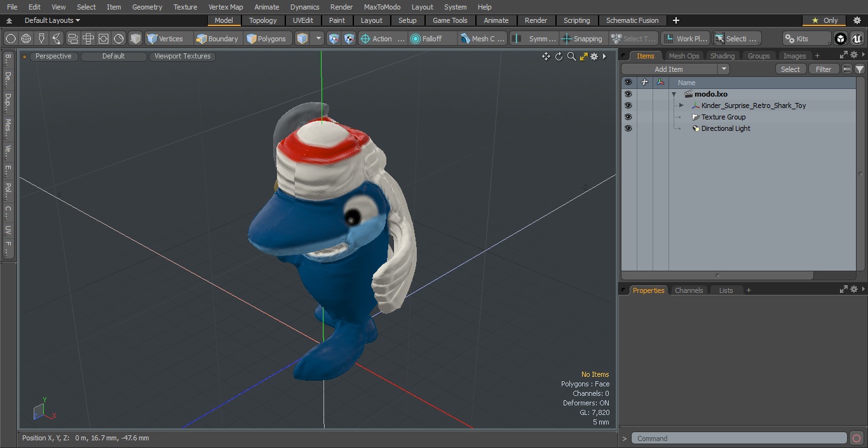
Task: Click the viewport move/pan icon
Action: 546,57
